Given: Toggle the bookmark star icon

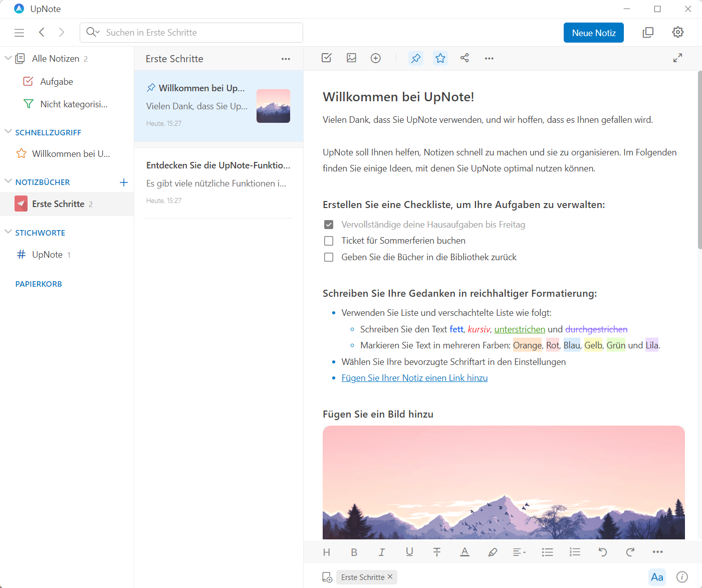Looking at the screenshot, I should coord(440,58).
